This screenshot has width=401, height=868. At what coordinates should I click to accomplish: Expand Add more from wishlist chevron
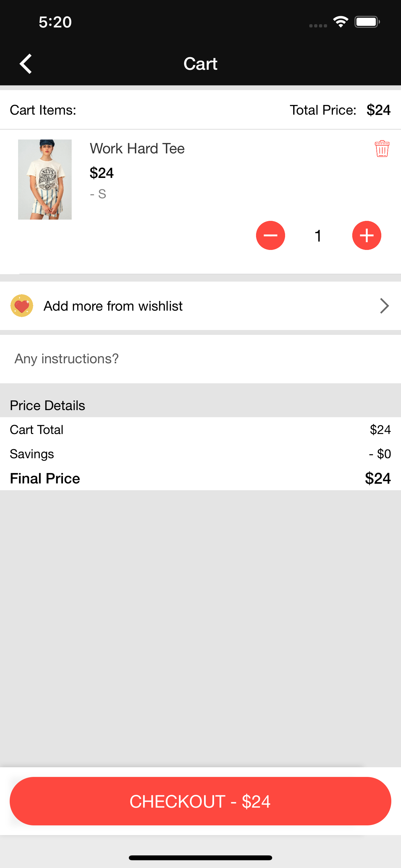384,306
